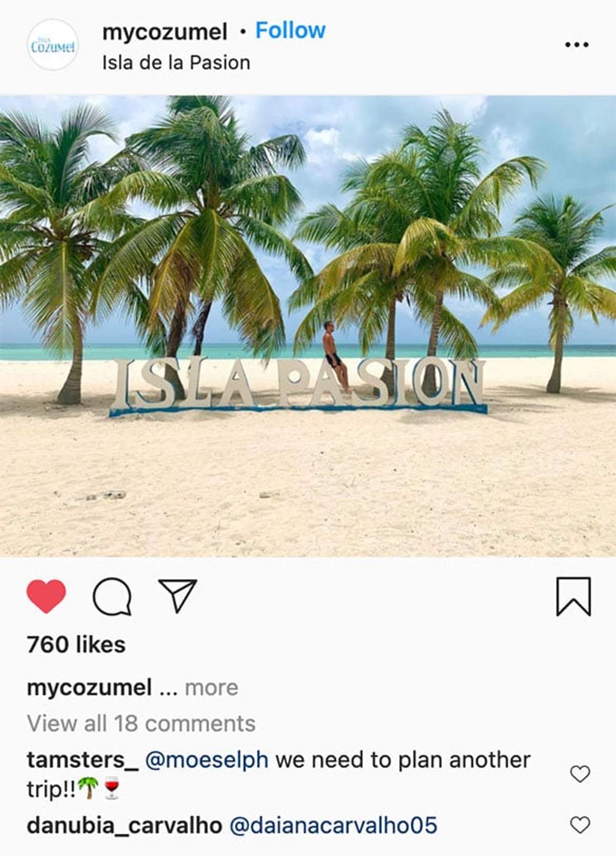Open danubia_carvalho commenter profile
Image resolution: width=616 pixels, height=856 pixels.
(x=124, y=826)
